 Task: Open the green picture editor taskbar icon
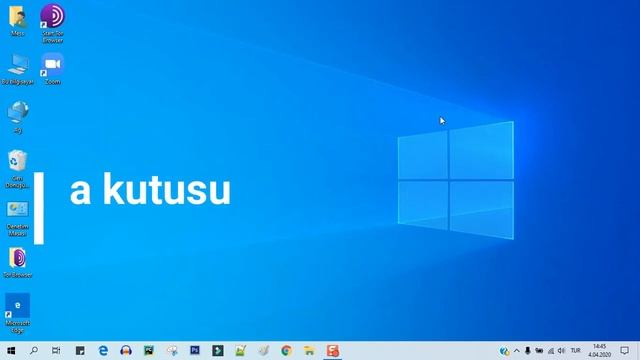(x=240, y=351)
